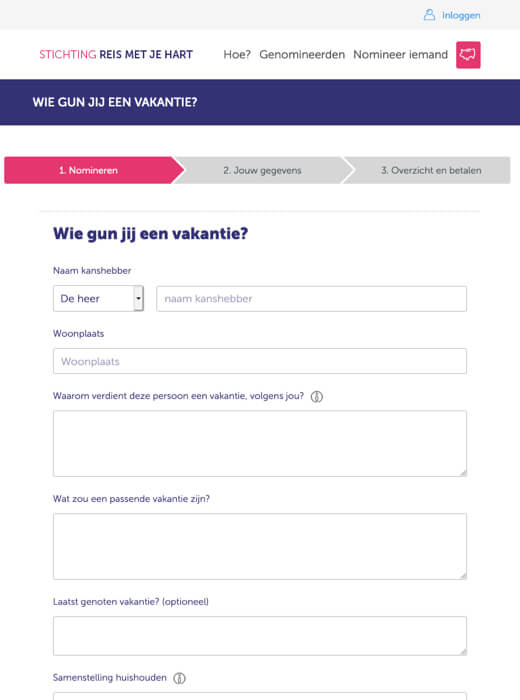Screen dimensions: 520x700
Task: Click the textarea for why person deserves vacation
Action: 260,444
